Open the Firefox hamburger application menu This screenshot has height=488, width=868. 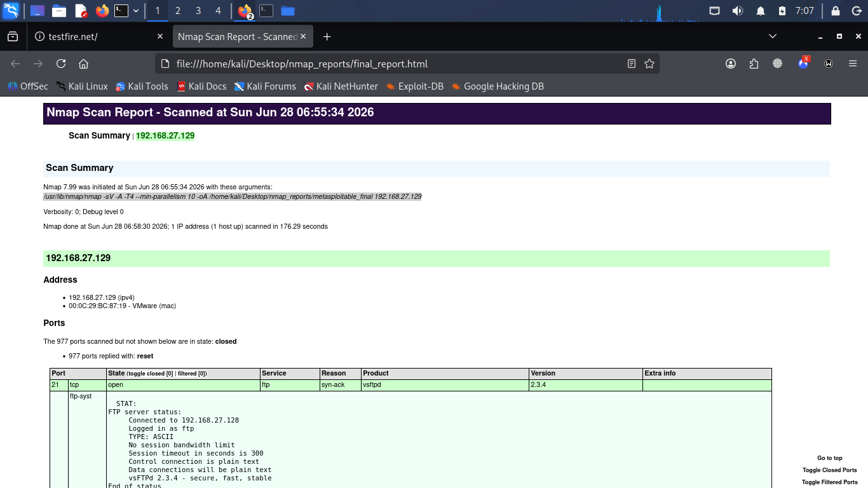click(853, 64)
